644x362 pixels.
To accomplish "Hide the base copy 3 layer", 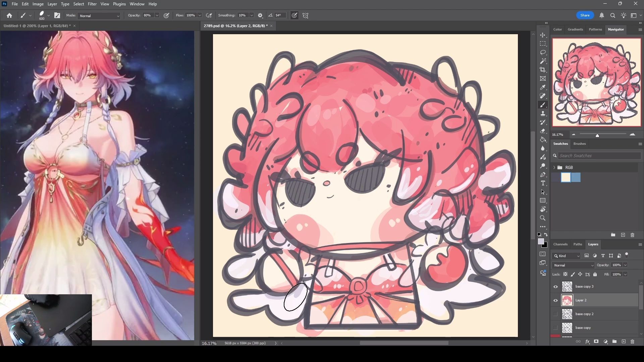I will (x=555, y=287).
